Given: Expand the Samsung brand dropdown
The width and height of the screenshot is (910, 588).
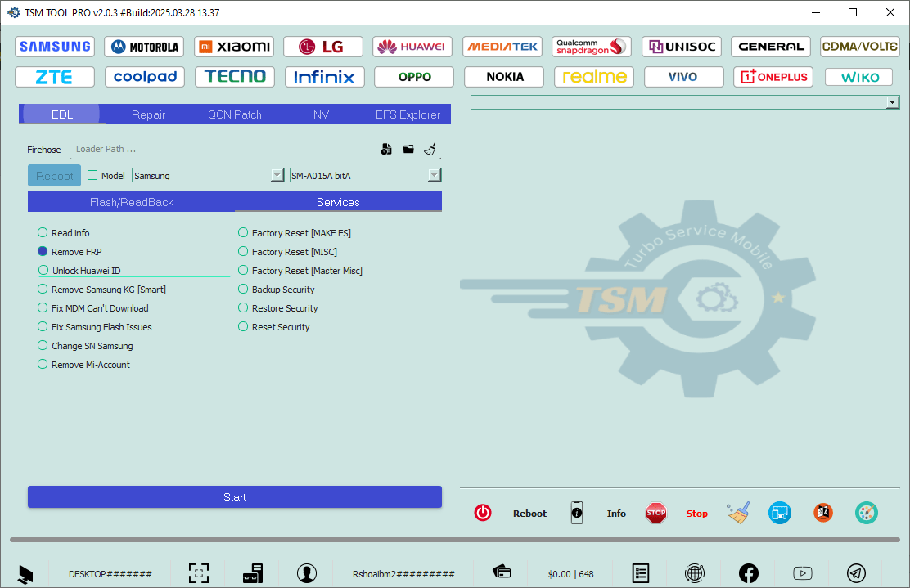Looking at the screenshot, I should (x=277, y=175).
